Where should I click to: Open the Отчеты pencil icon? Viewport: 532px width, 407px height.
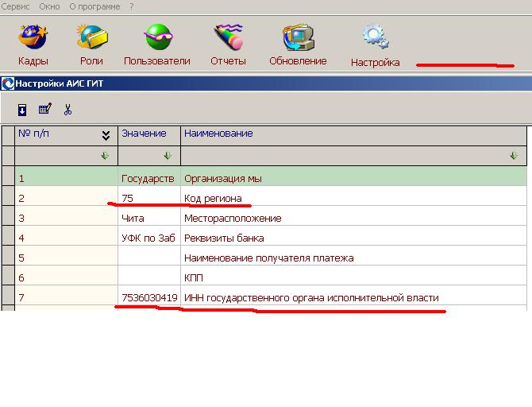(228, 37)
